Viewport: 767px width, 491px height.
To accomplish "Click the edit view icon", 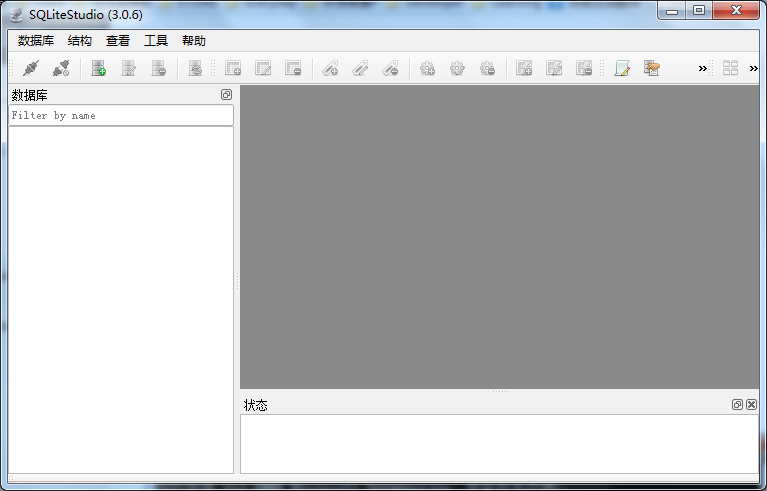I will point(554,68).
